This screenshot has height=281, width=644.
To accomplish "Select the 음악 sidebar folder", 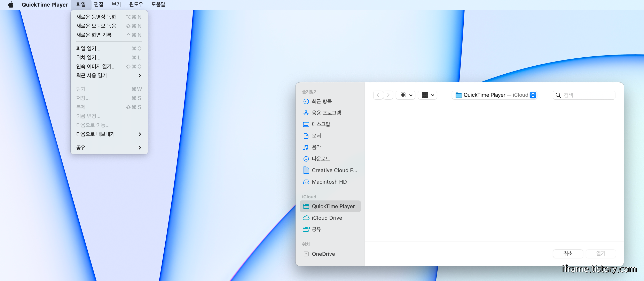I will coord(316,147).
